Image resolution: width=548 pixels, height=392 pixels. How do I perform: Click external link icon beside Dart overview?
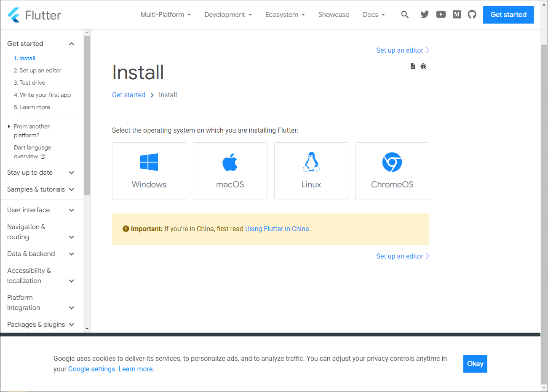coord(43,157)
